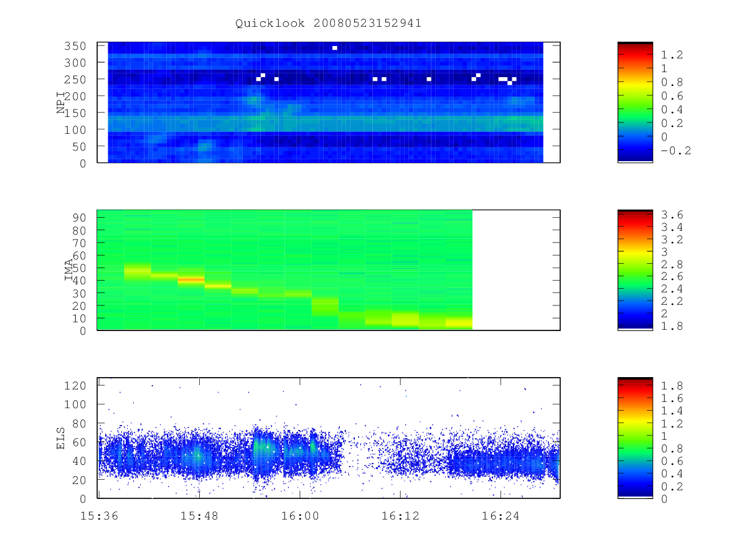Click the 3.6 value on IMA colorbar
Screen dimensions: 747x560
coord(672,215)
